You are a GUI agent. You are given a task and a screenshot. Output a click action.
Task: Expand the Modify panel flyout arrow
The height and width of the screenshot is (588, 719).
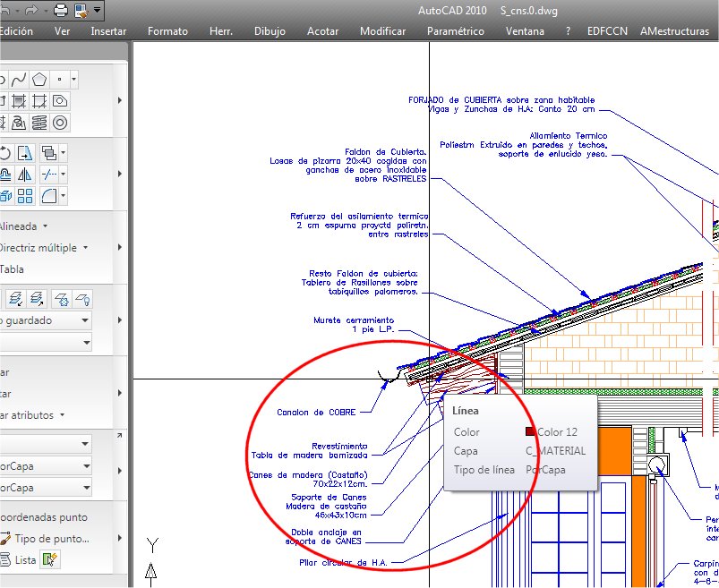pyautogui.click(x=120, y=174)
